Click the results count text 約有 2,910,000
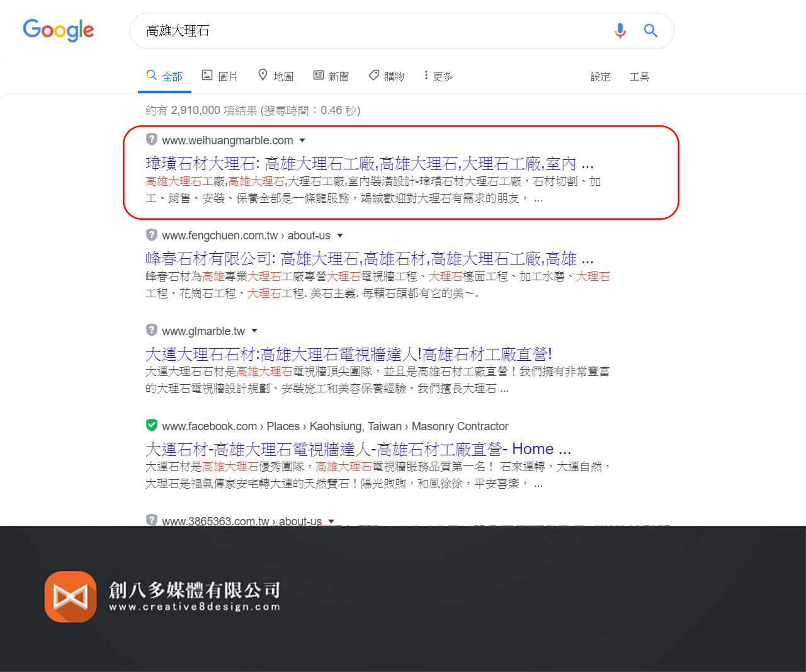806x672 pixels. pyautogui.click(x=253, y=110)
